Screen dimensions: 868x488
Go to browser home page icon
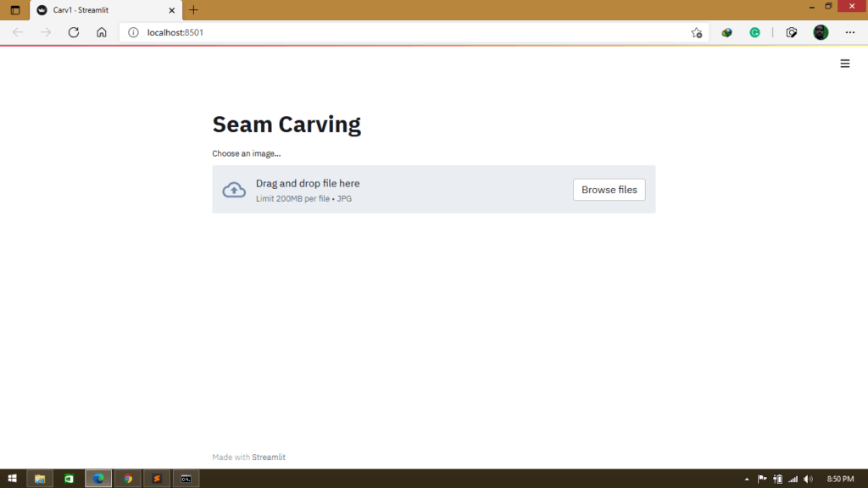coord(102,32)
